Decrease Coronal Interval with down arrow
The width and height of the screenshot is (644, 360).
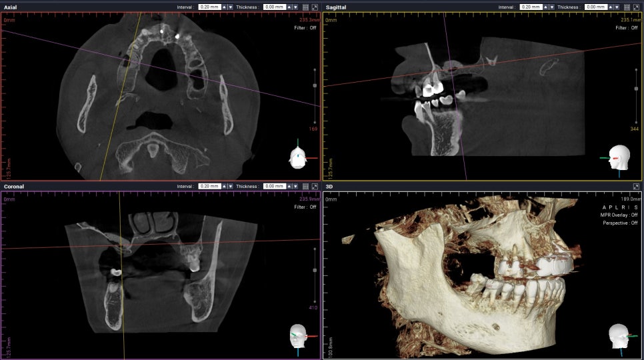pyautogui.click(x=231, y=187)
